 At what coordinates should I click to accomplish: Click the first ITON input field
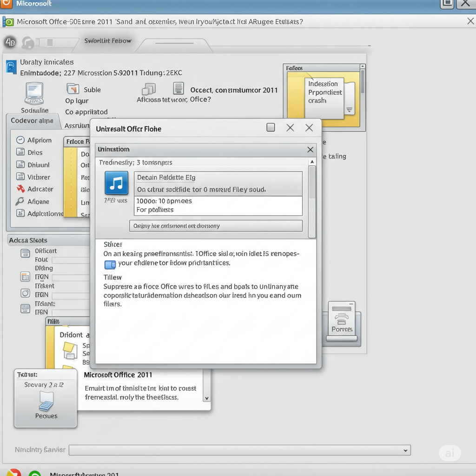pyautogui.click(x=71, y=278)
